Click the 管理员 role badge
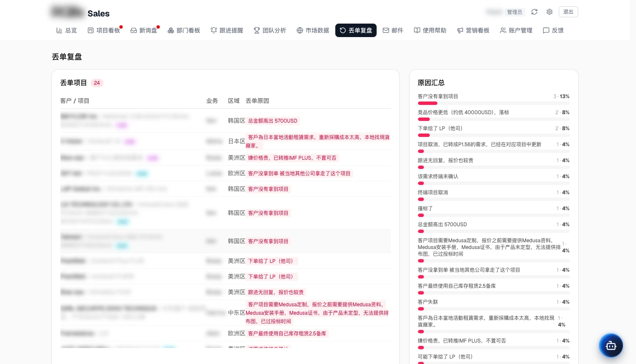Image resolution: width=636 pixels, height=364 pixels. [x=515, y=12]
